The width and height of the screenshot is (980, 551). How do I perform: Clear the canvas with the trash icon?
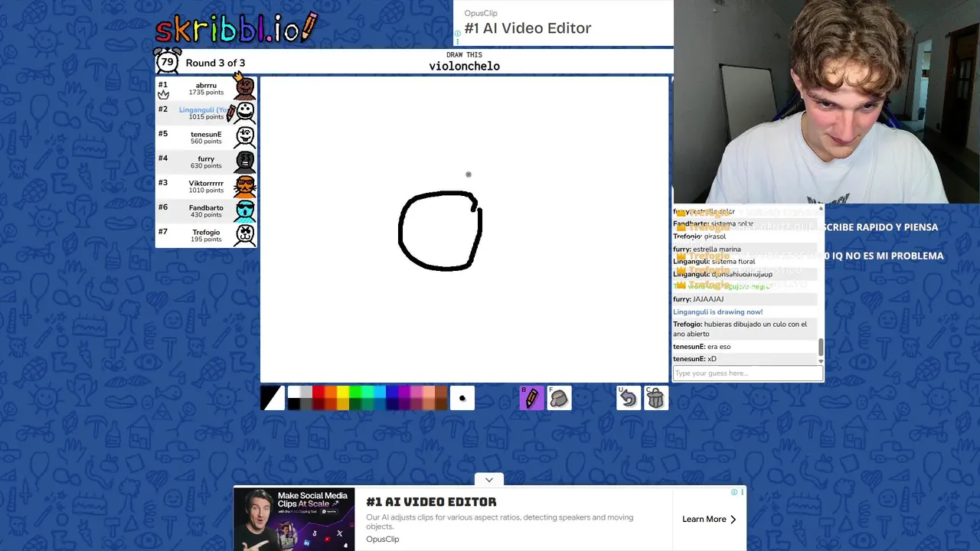coord(656,398)
